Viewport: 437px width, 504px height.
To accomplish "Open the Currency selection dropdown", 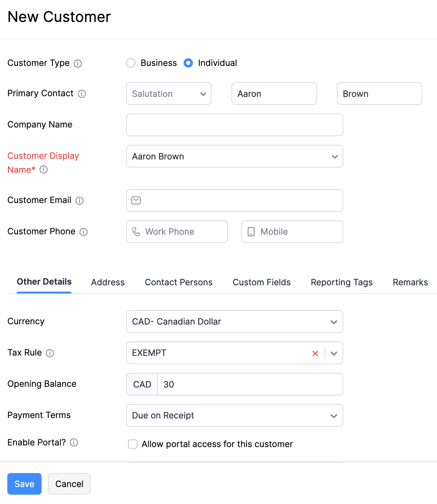I will (x=334, y=322).
